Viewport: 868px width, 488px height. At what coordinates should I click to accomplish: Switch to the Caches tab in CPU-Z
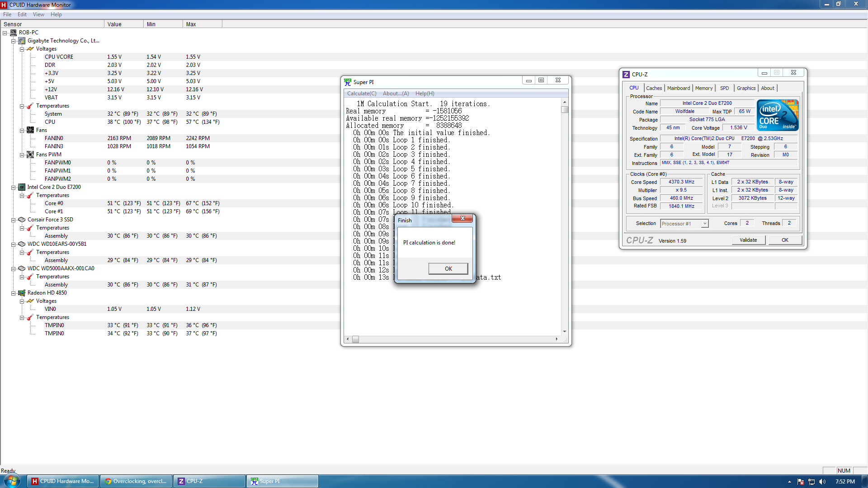[x=654, y=88]
